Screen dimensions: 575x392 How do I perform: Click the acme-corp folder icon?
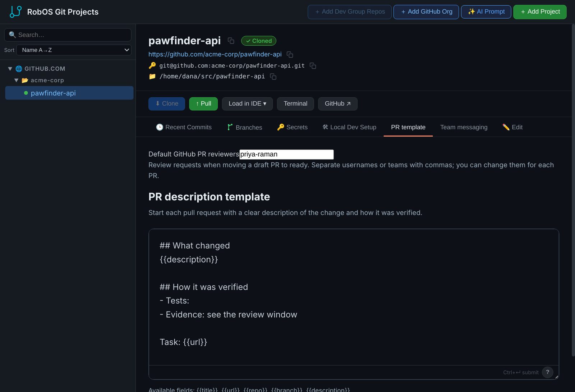pyautogui.click(x=25, y=80)
